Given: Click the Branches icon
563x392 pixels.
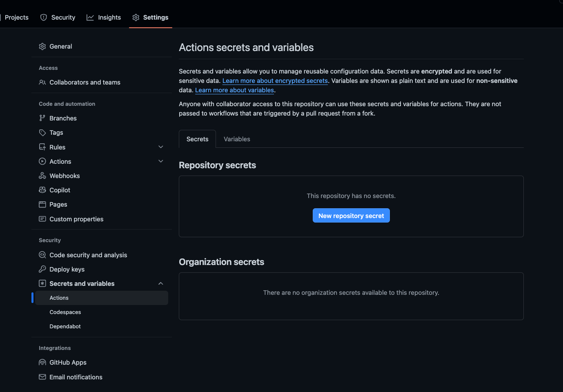Looking at the screenshot, I should 42,118.
